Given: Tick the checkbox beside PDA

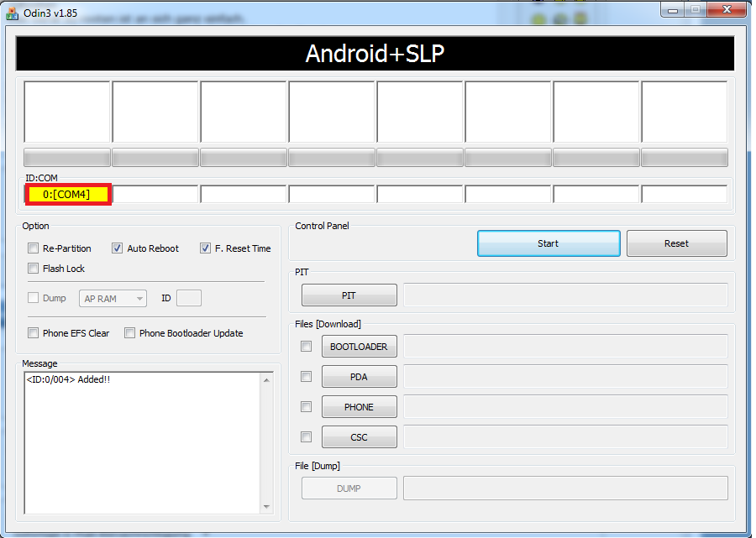Looking at the screenshot, I should tap(306, 377).
